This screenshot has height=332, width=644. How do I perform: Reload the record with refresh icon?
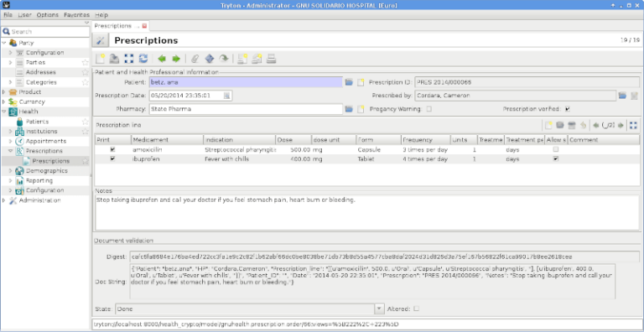(143, 59)
